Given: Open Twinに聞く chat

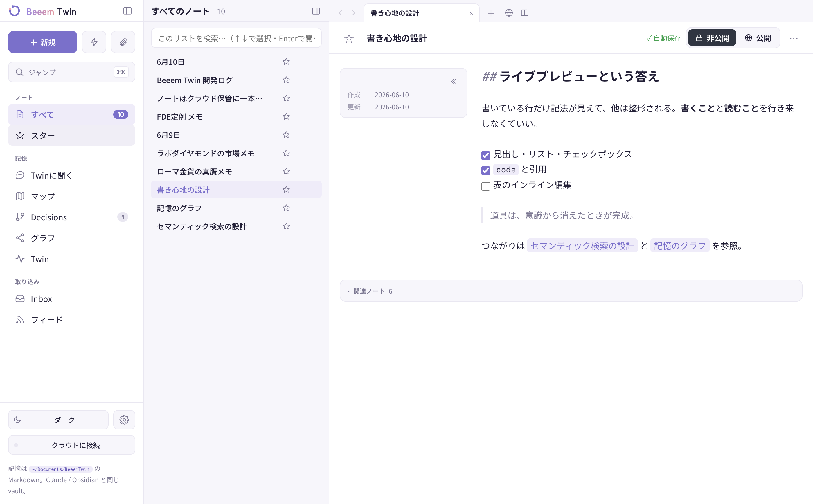Looking at the screenshot, I should pos(72,175).
